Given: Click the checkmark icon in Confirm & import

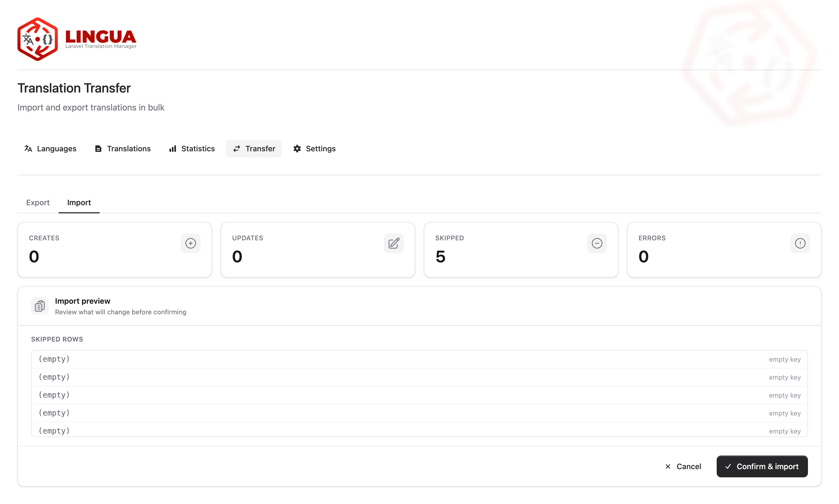Looking at the screenshot, I should (x=728, y=466).
